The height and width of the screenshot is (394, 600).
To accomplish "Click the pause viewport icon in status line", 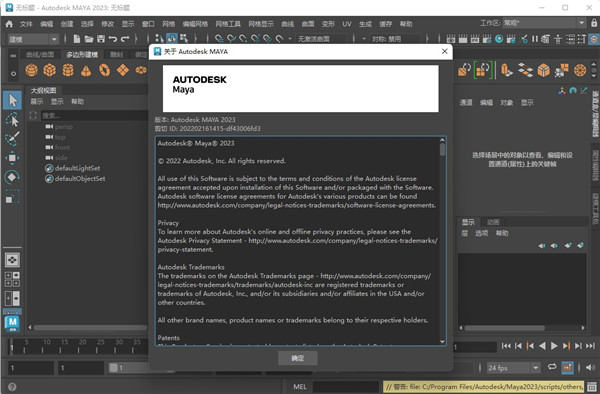I will pyautogui.click(x=535, y=39).
